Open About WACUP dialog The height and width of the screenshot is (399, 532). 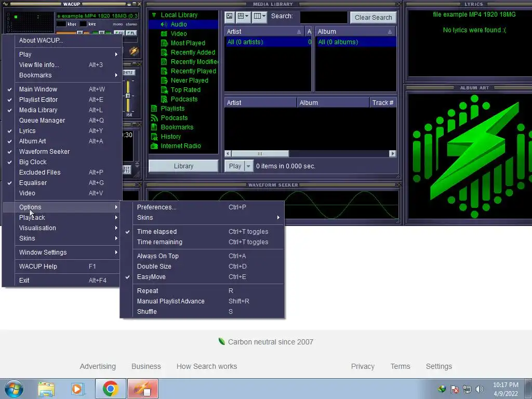point(62,41)
